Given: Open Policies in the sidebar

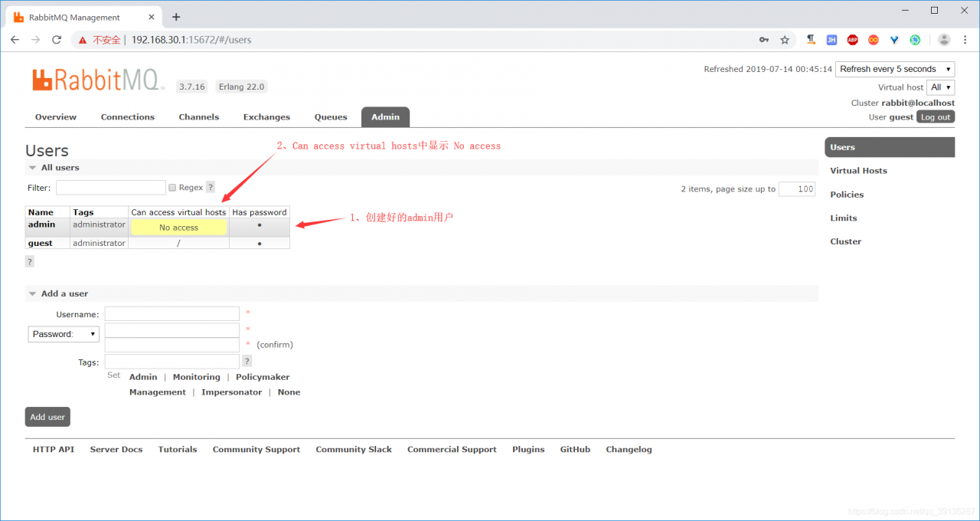Looking at the screenshot, I should (x=847, y=195).
